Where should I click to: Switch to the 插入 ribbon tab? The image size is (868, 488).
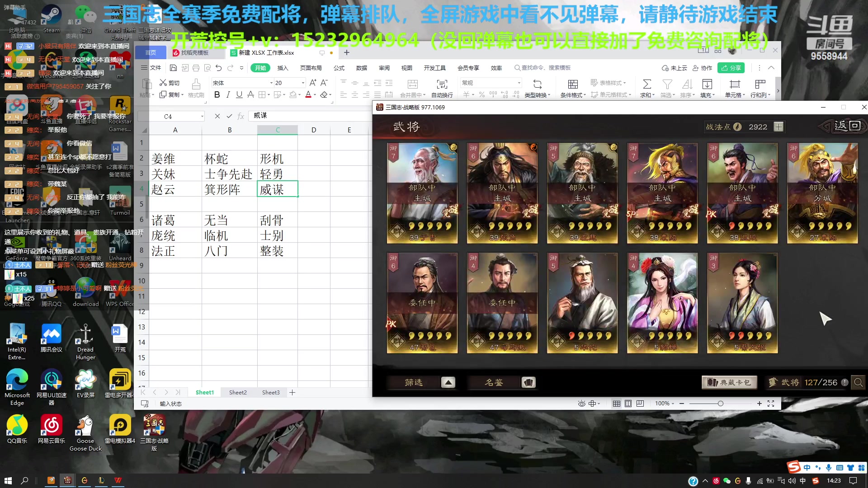click(283, 68)
